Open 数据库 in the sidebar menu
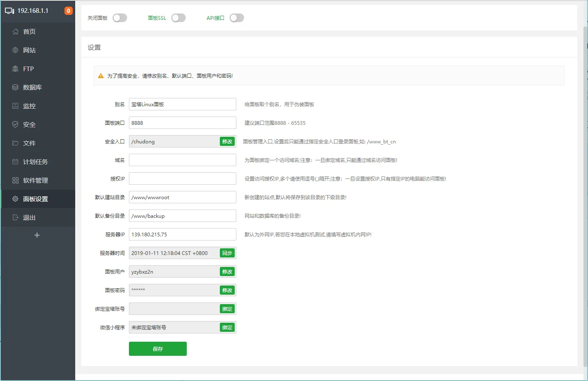 coord(38,87)
